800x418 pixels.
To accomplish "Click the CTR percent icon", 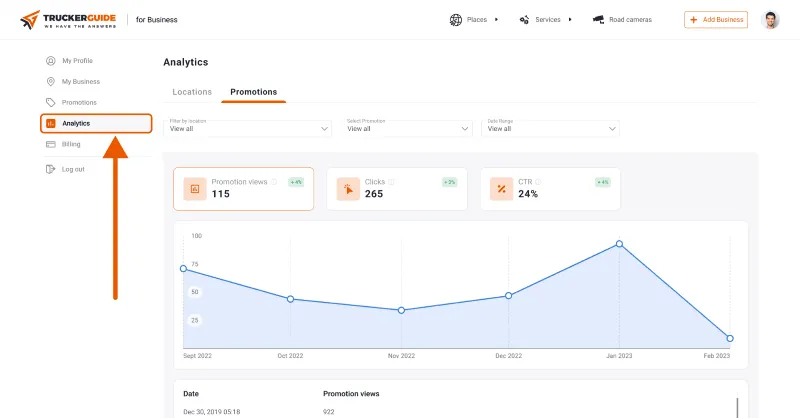I will [502, 189].
